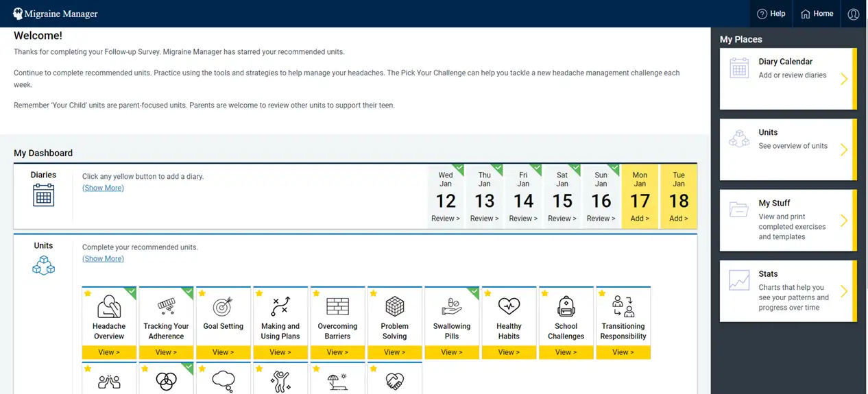
Task: Click the star on Healthy Habits tile
Action: click(x=487, y=293)
